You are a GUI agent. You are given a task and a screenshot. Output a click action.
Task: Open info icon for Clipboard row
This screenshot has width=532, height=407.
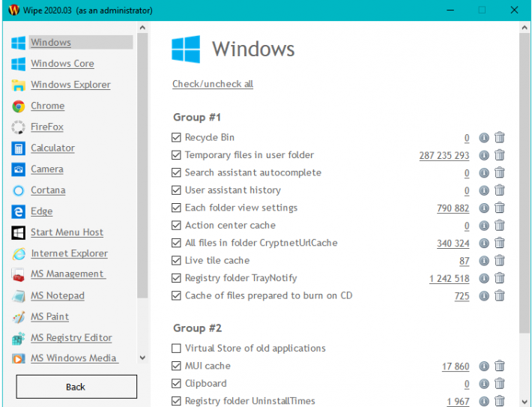[x=484, y=385]
